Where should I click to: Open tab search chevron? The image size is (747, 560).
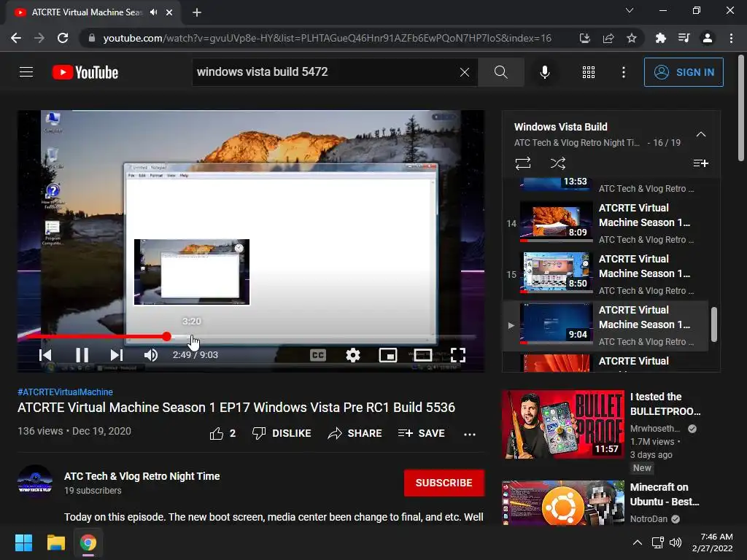630,10
